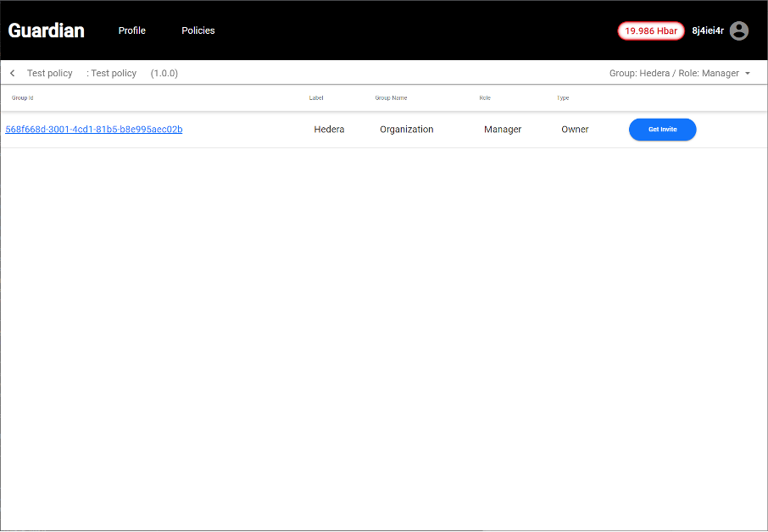Click the dropdown arrow next to Role: Manager
The width and height of the screenshot is (768, 532).
pos(748,74)
